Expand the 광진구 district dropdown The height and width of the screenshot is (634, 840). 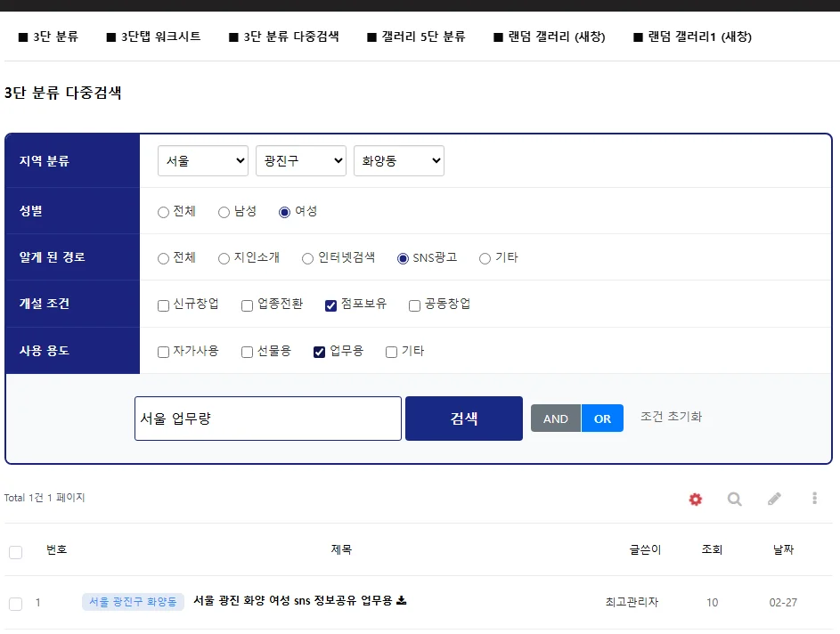pos(301,160)
